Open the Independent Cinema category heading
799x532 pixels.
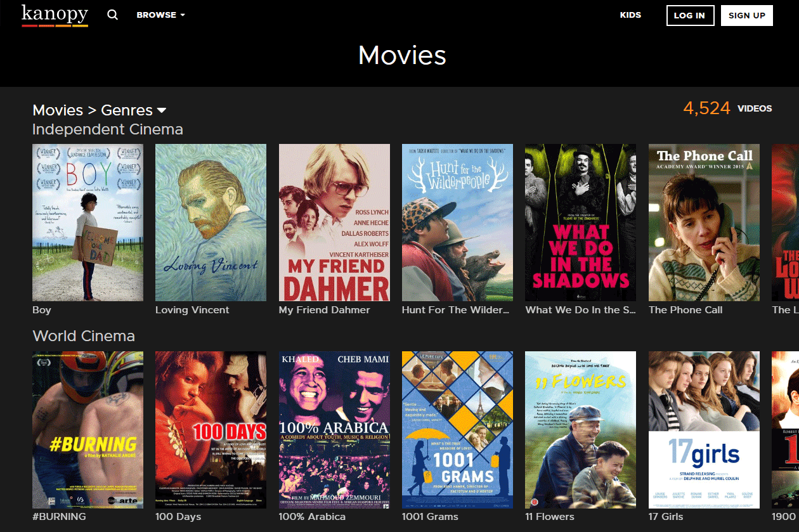tap(107, 129)
